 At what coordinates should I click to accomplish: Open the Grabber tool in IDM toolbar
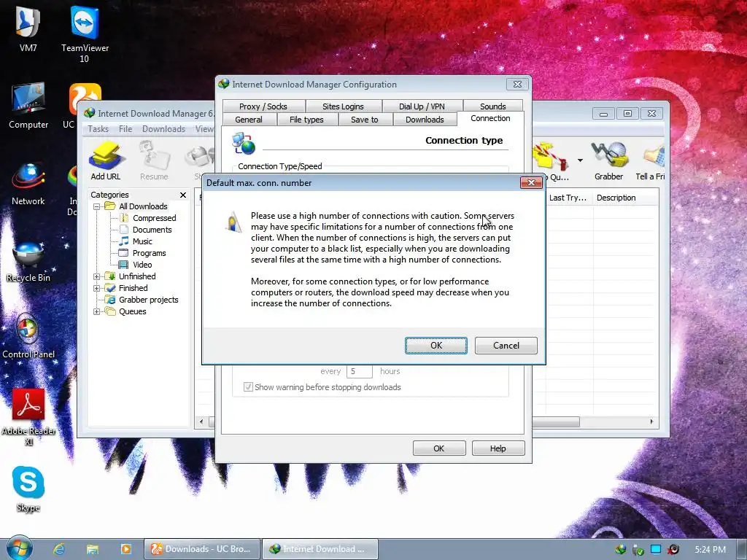(x=608, y=160)
